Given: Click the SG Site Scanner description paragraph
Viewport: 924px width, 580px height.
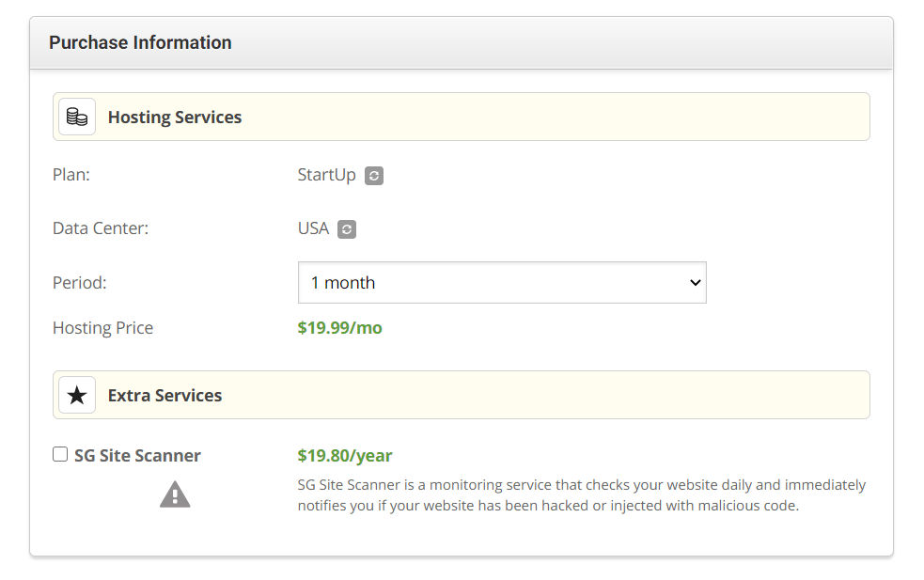Looking at the screenshot, I should 582,495.
